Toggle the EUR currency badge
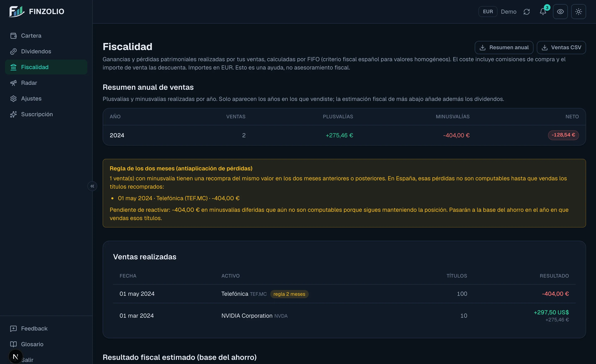596x364 pixels. point(488,12)
